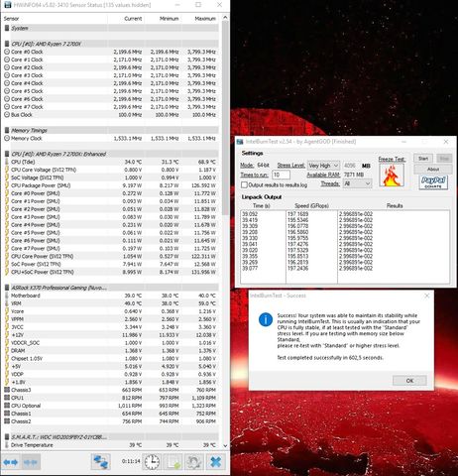Click the HWiNFO64 title bar app icon
Viewport: 458px width, 476px height.
pos(8,5)
